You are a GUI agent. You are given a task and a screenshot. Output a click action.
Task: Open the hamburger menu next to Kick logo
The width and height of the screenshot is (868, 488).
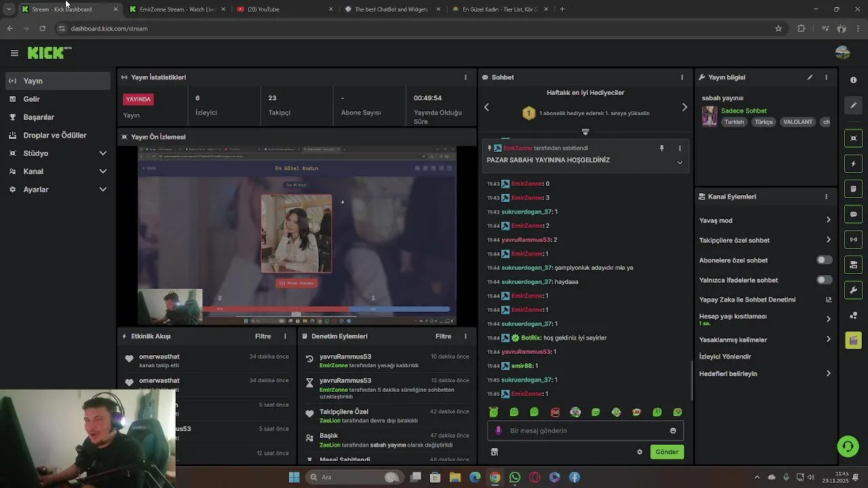14,53
